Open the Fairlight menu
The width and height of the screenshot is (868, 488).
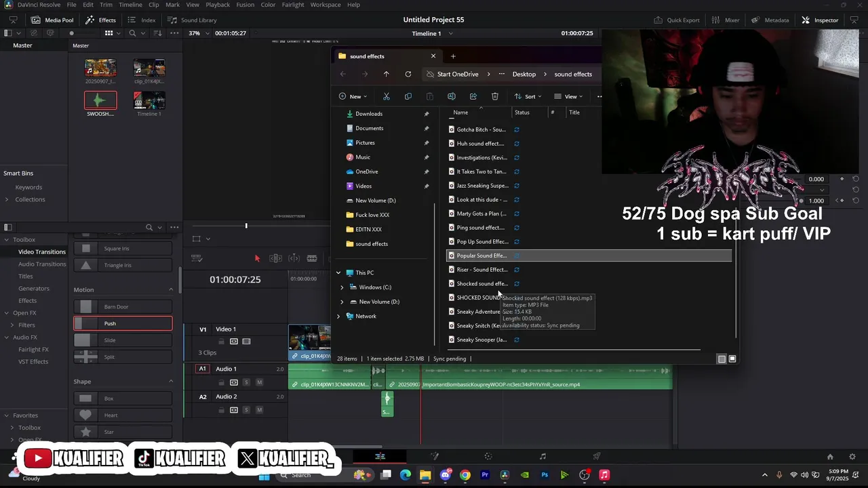click(x=293, y=5)
